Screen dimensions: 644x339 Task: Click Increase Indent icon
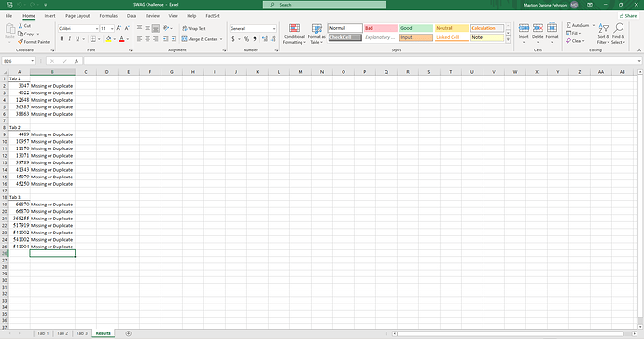pyautogui.click(x=174, y=39)
